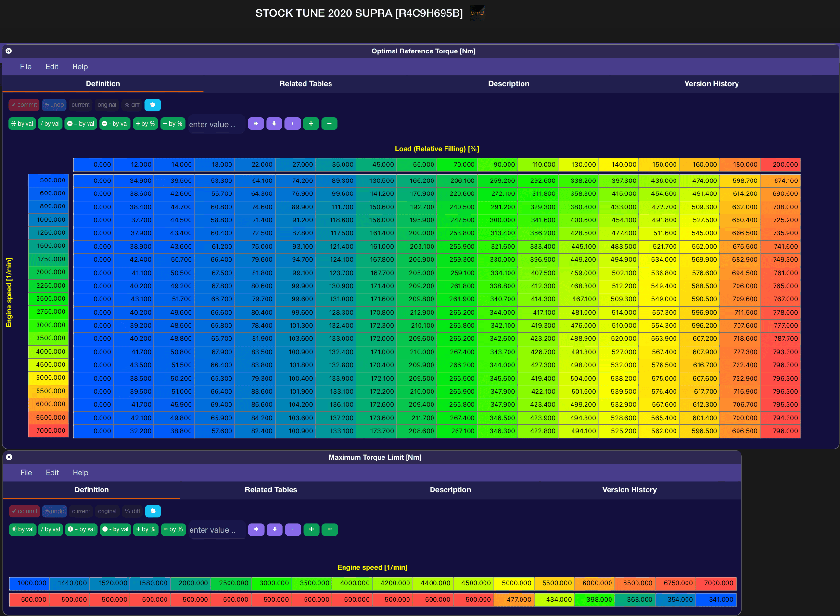Open File menu in Optimal Reference Torque

click(x=25, y=67)
